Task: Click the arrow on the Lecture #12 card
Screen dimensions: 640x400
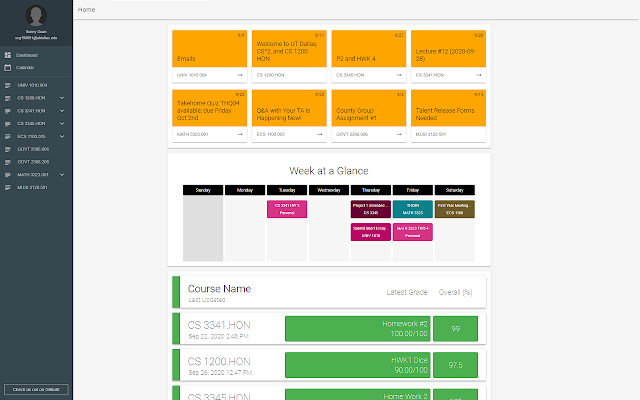Action: 478,75
